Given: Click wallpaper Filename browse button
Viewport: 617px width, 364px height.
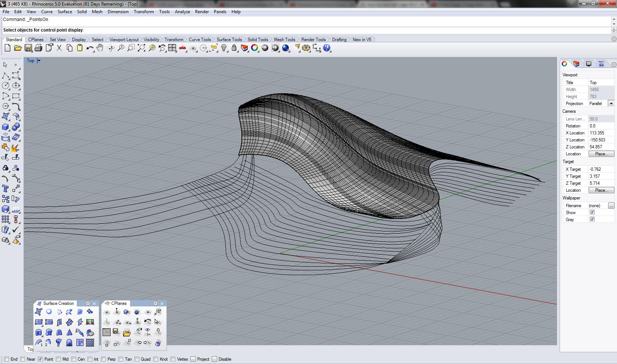Looking at the screenshot, I should tap(611, 206).
